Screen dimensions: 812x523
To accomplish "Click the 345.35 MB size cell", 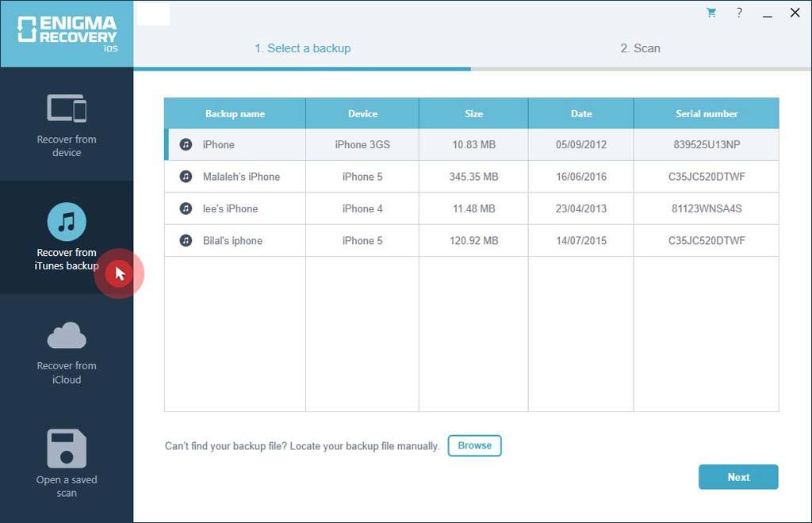I will [x=473, y=177].
